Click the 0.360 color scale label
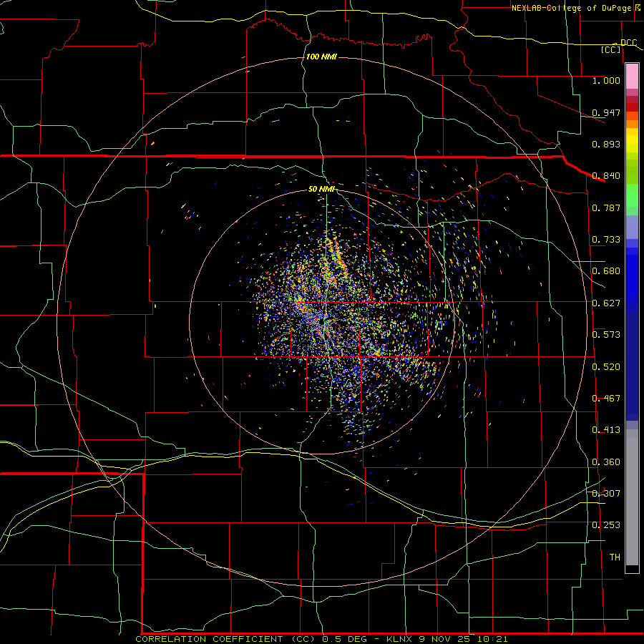Viewport: 644px width, 644px height. point(606,462)
